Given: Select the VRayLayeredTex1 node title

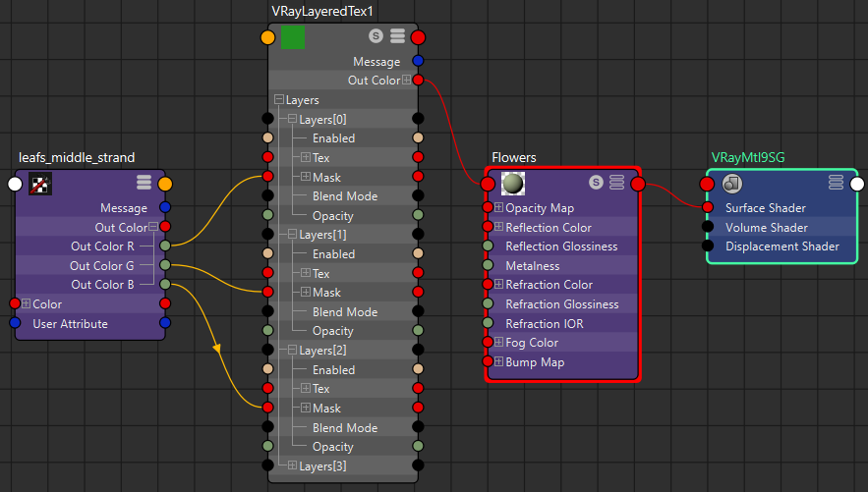Looking at the screenshot, I should pyautogui.click(x=322, y=12).
